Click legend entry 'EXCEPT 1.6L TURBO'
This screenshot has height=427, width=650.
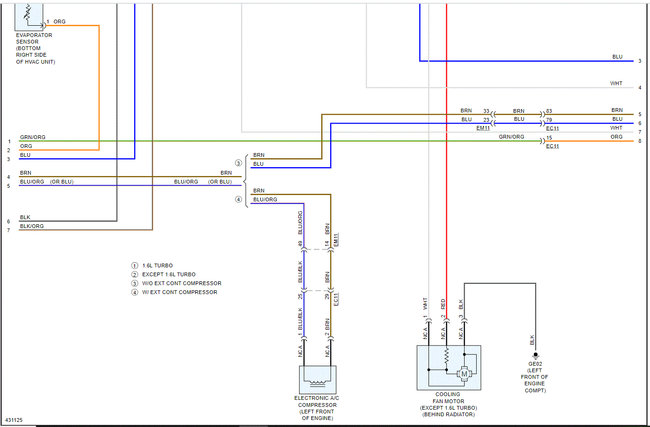(x=169, y=274)
